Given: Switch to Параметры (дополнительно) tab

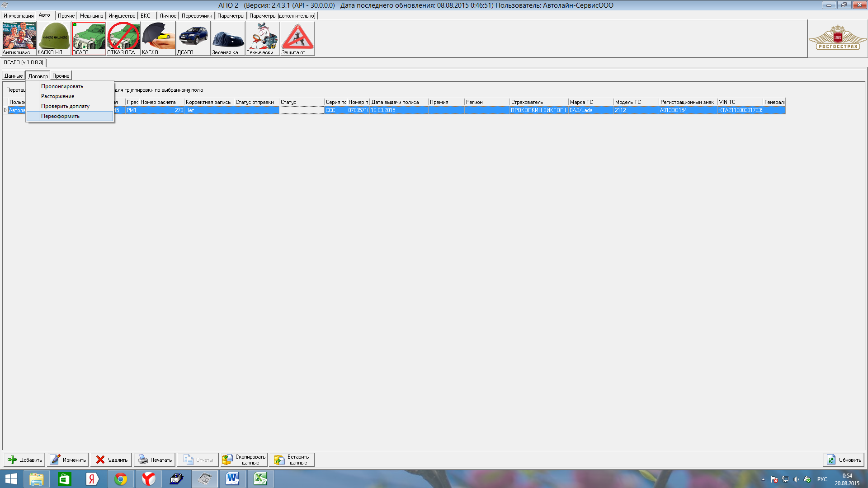Looking at the screenshot, I should coord(283,16).
